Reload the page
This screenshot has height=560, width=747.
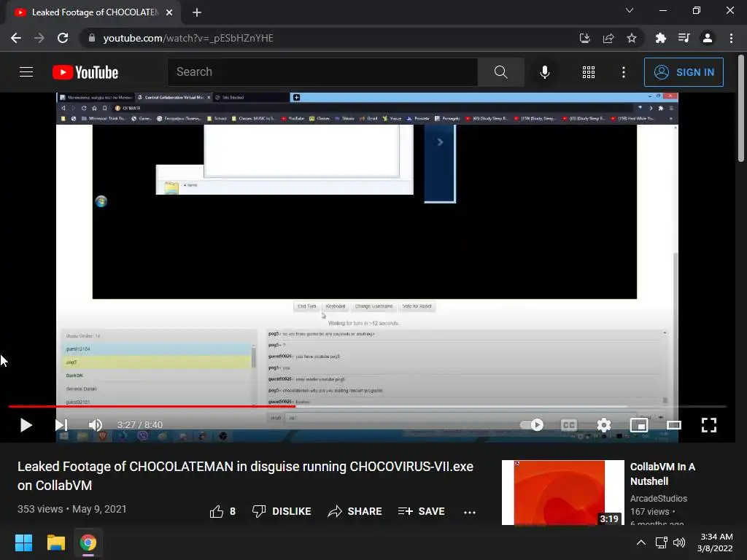pyautogui.click(x=63, y=38)
